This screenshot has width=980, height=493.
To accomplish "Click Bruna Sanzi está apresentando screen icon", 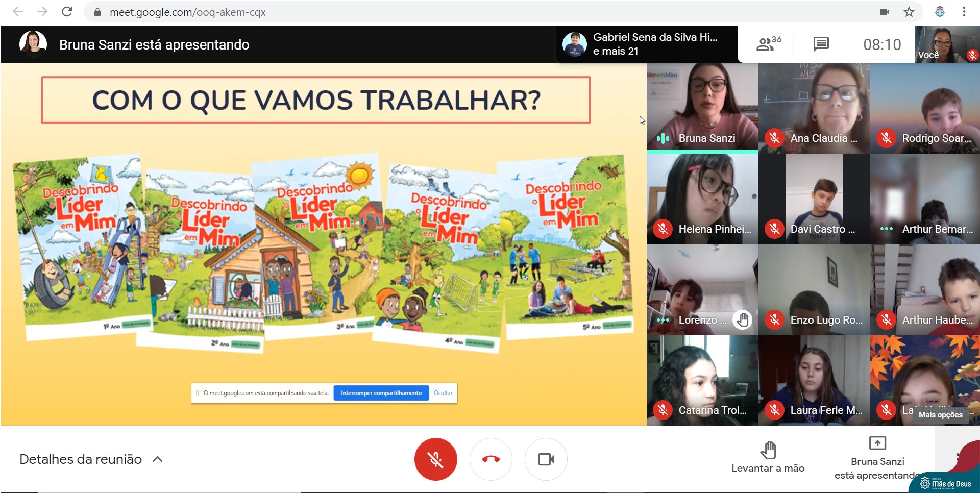I will (877, 443).
